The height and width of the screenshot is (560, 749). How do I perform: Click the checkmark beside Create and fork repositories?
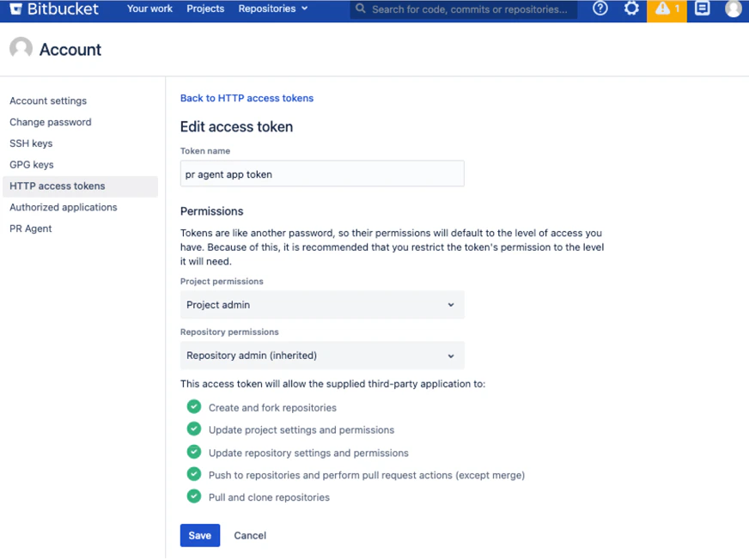tap(194, 407)
